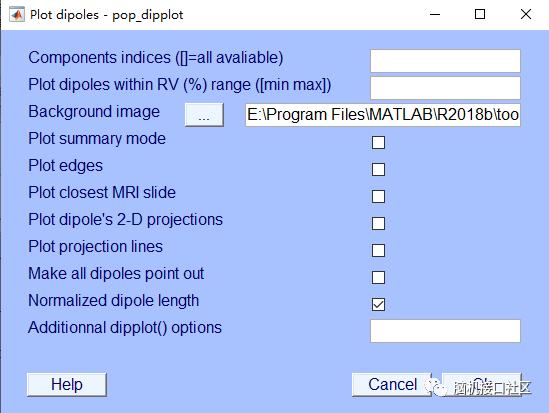Maximize the Plot dipoles window

point(480,15)
